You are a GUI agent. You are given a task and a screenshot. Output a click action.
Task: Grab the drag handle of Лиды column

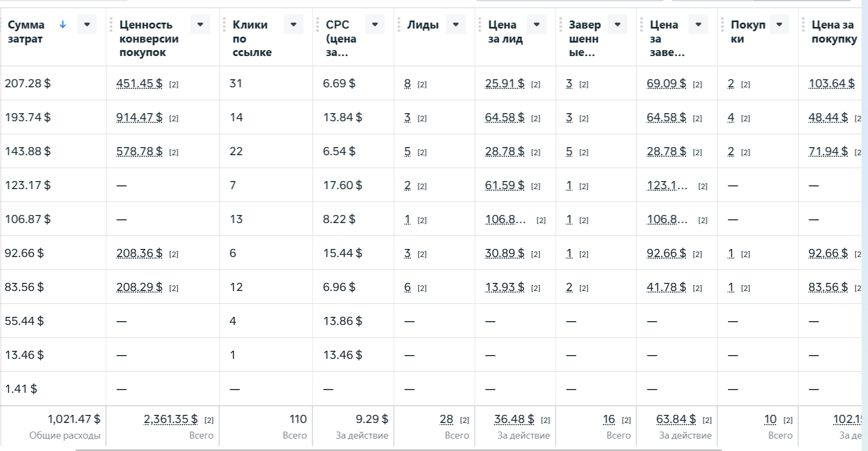(x=399, y=25)
